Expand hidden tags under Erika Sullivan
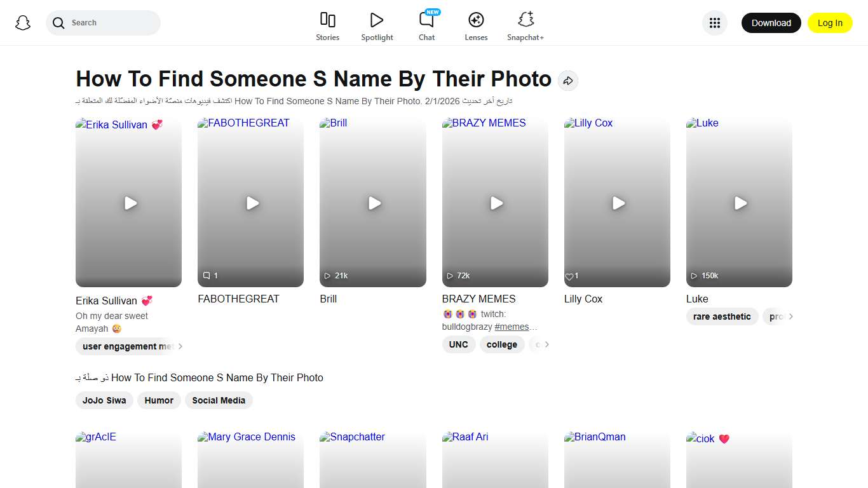The width and height of the screenshot is (868, 488). (x=181, y=346)
